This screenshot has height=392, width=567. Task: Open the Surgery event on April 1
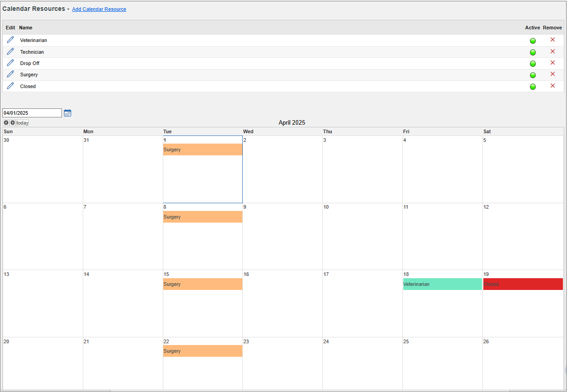pyautogui.click(x=203, y=149)
